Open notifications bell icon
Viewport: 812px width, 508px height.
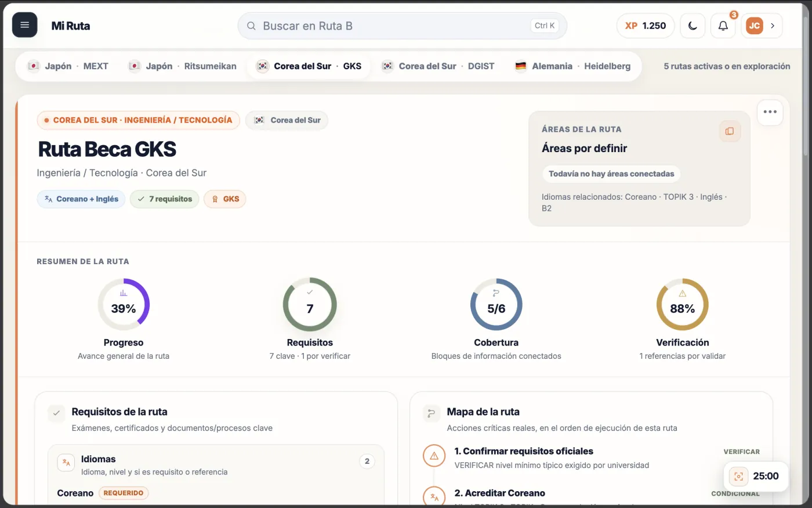(x=723, y=26)
